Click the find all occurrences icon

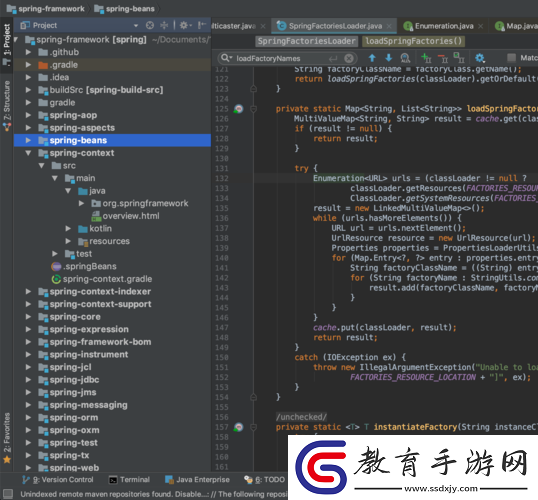tap(405, 58)
